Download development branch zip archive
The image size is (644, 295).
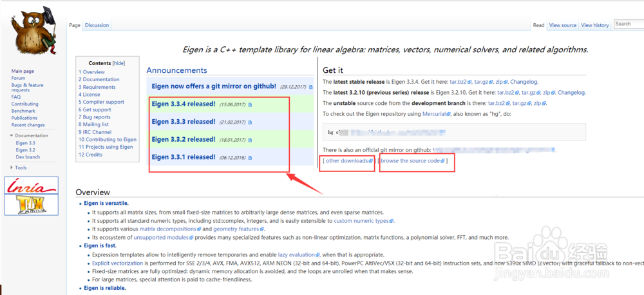[x=540, y=103]
